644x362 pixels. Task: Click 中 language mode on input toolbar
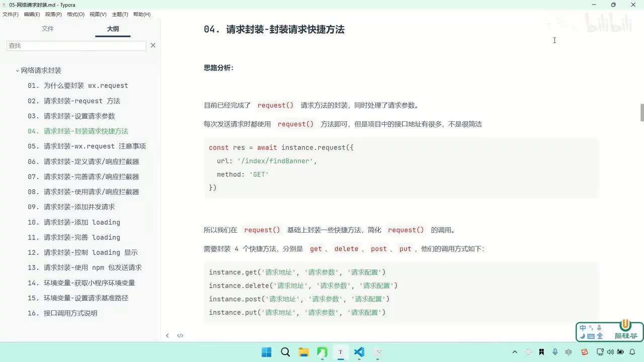[583, 328]
